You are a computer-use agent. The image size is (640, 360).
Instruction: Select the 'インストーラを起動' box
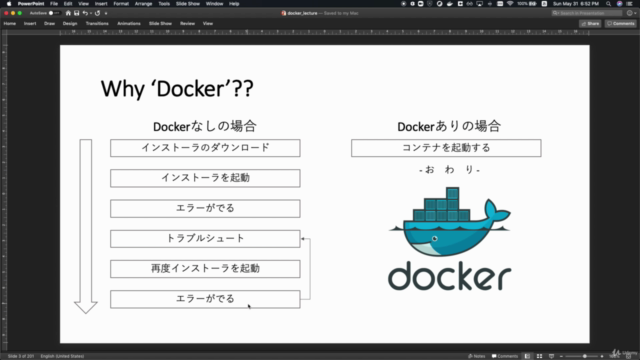tap(205, 178)
